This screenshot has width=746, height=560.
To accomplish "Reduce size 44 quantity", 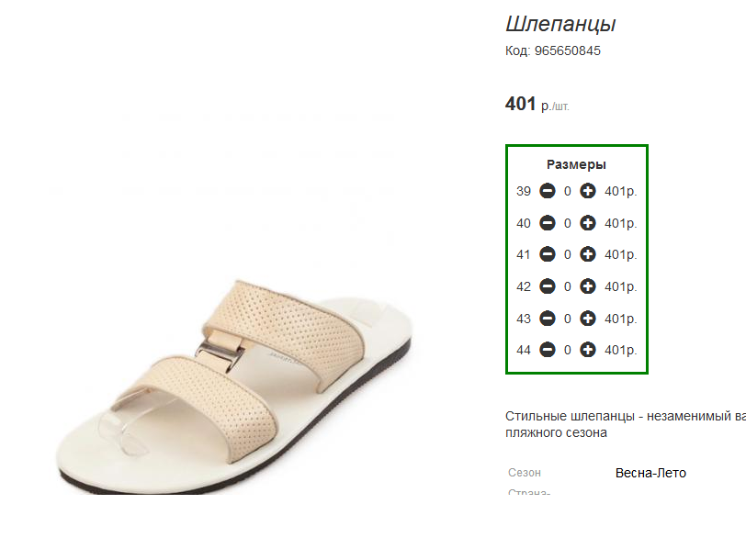I will [x=547, y=350].
